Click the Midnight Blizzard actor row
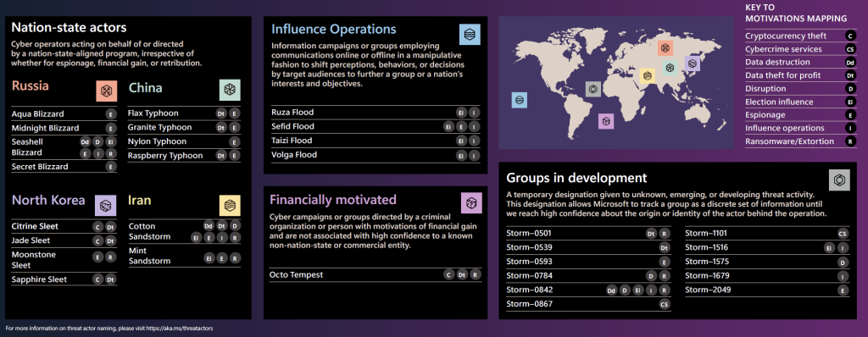This screenshot has height=337, width=868. point(64,129)
